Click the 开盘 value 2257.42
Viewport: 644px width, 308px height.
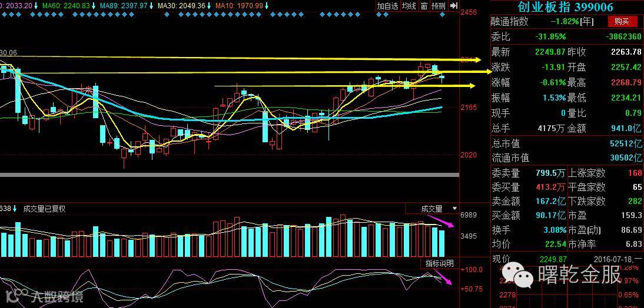click(626, 67)
